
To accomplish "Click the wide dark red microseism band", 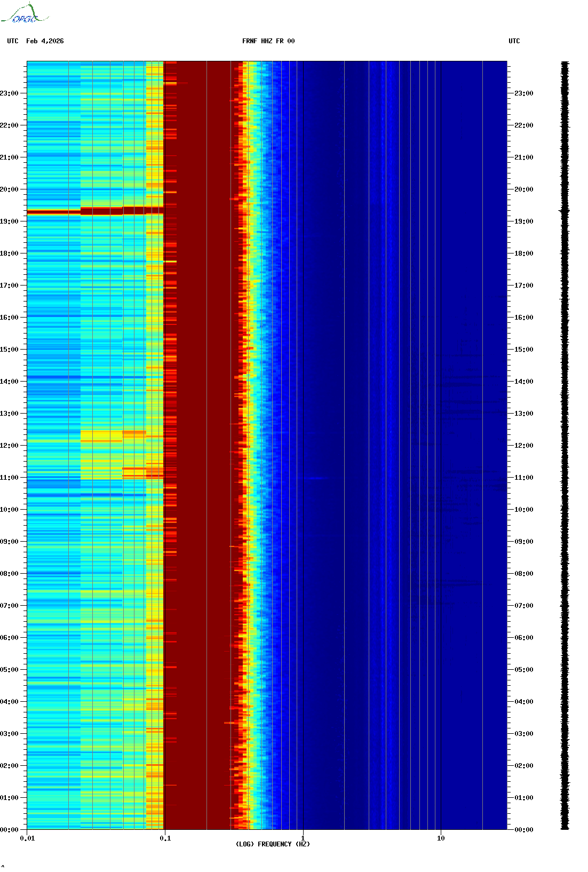I will pyautogui.click(x=197, y=445).
